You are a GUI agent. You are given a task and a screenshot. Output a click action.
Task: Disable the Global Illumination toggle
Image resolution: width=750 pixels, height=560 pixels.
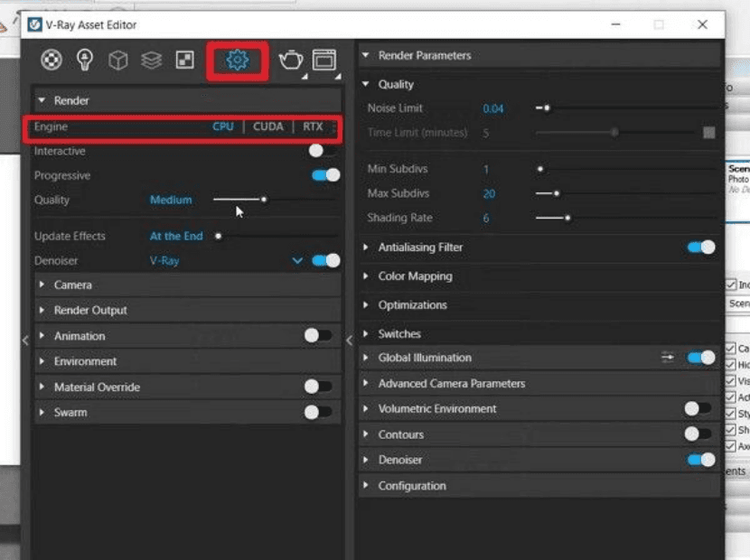point(701,358)
